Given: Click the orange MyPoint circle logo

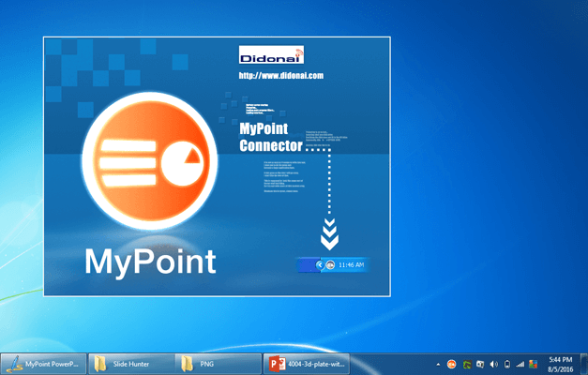Looking at the screenshot, I should [x=150, y=161].
